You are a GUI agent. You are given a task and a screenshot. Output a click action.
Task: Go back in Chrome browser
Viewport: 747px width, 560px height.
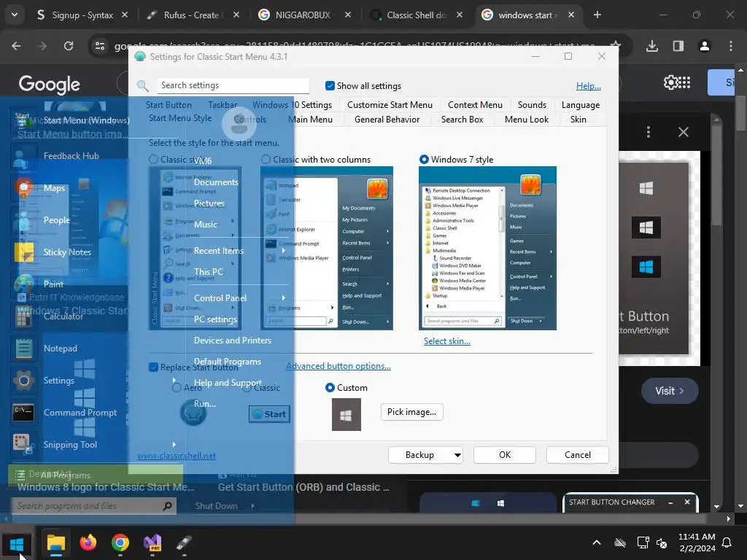click(16, 46)
